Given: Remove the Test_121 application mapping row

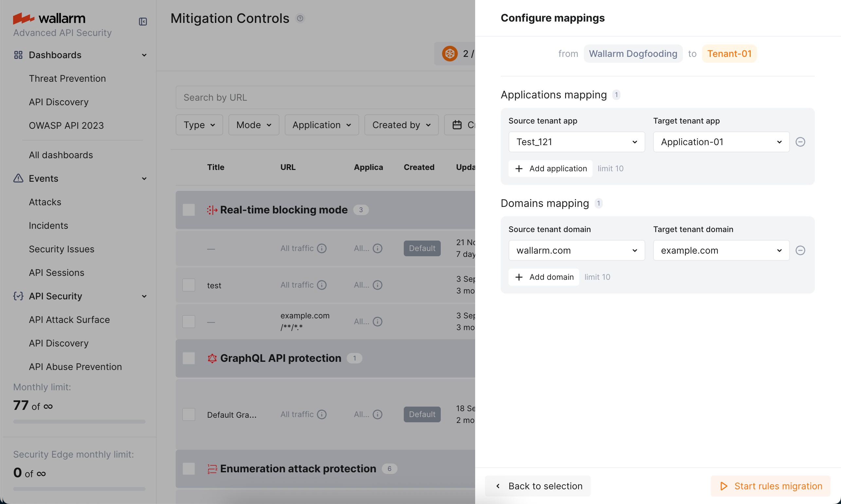Looking at the screenshot, I should click(800, 142).
